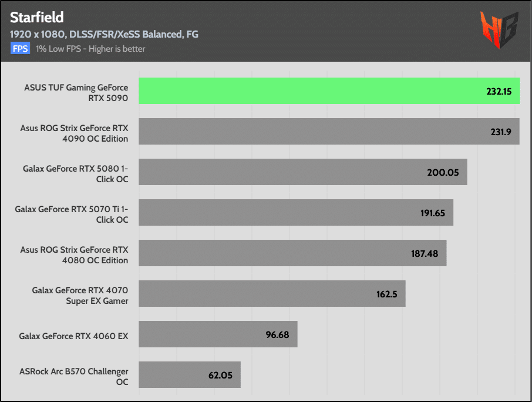Select the green RTX 5090 bar
Screen dimensions: 532x402
pyautogui.click(x=329, y=91)
